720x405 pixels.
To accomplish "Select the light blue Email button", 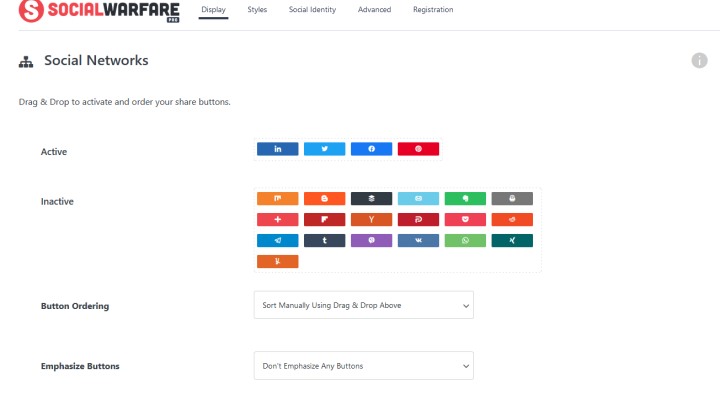I will coord(418,198).
